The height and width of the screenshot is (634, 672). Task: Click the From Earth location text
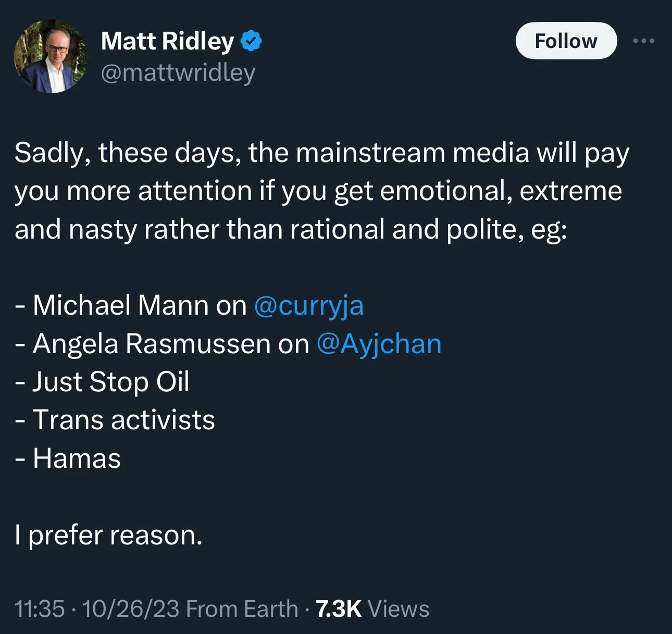pyautogui.click(x=242, y=608)
